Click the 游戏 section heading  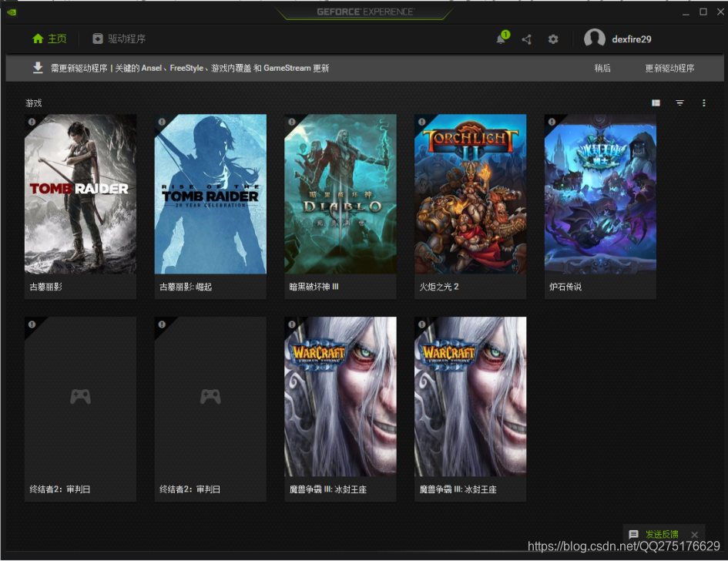coord(33,102)
